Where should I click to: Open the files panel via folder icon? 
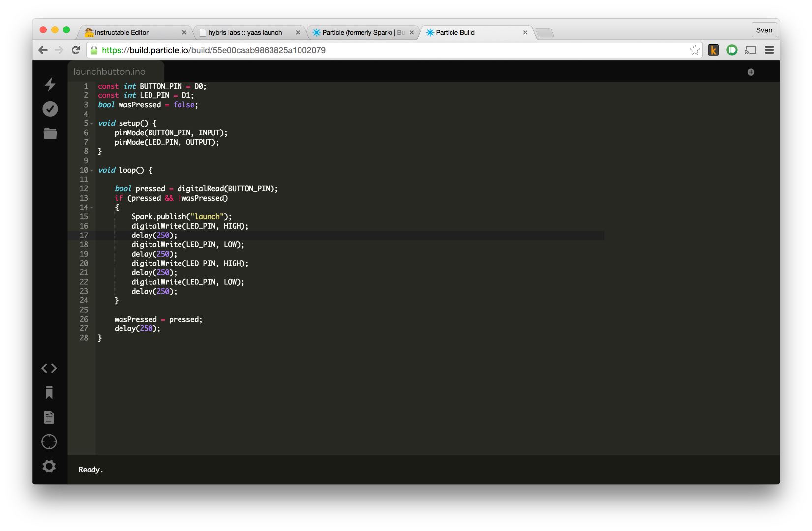[x=49, y=133]
